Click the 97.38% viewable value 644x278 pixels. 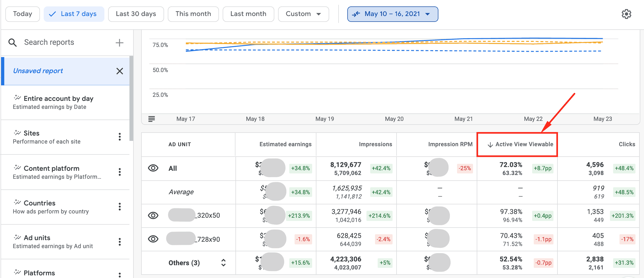[x=511, y=212]
